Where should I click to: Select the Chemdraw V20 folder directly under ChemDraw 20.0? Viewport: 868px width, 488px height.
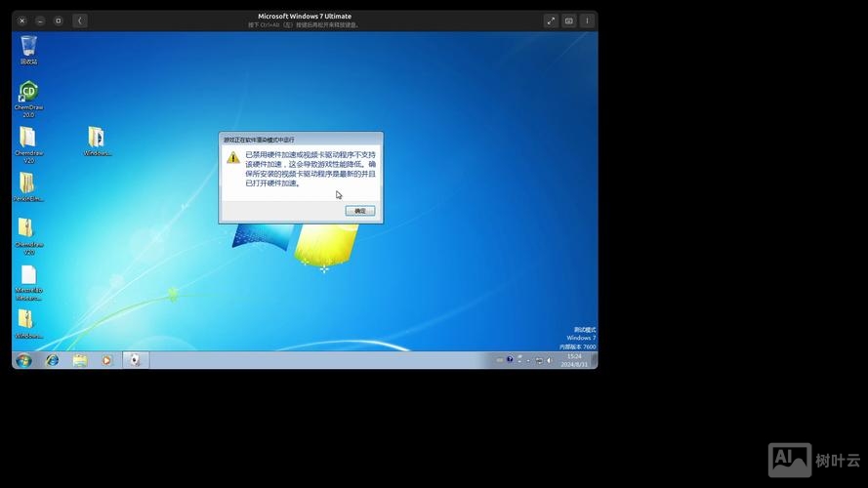point(28,144)
